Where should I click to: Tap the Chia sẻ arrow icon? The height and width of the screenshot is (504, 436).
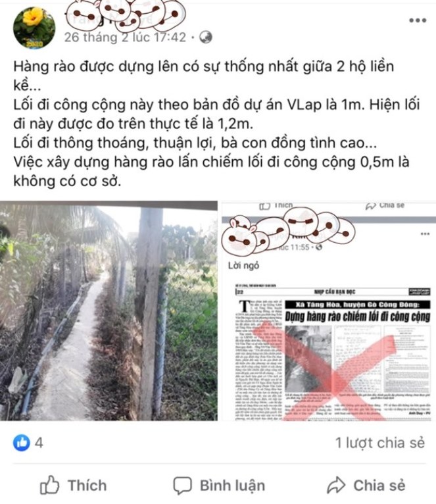pos(336,485)
